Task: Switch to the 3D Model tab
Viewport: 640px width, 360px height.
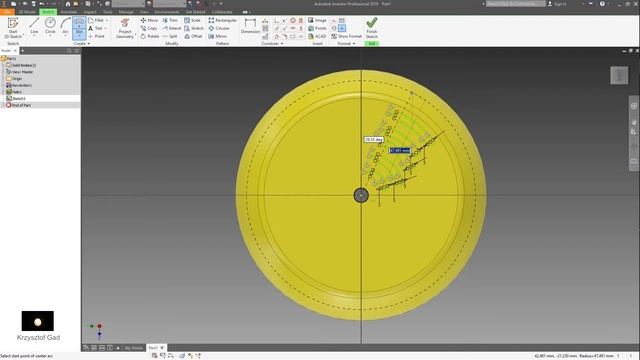Action: [27, 12]
